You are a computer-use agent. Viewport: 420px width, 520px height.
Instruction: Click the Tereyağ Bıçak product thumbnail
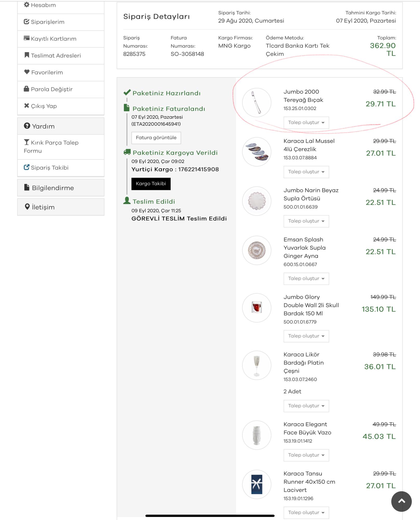[x=257, y=102]
